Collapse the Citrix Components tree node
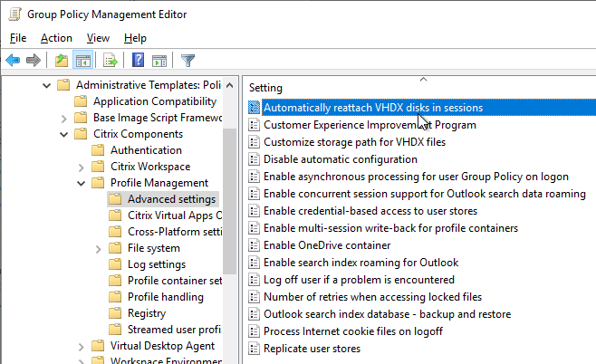Viewport: 596px width, 364px height. pos(63,135)
